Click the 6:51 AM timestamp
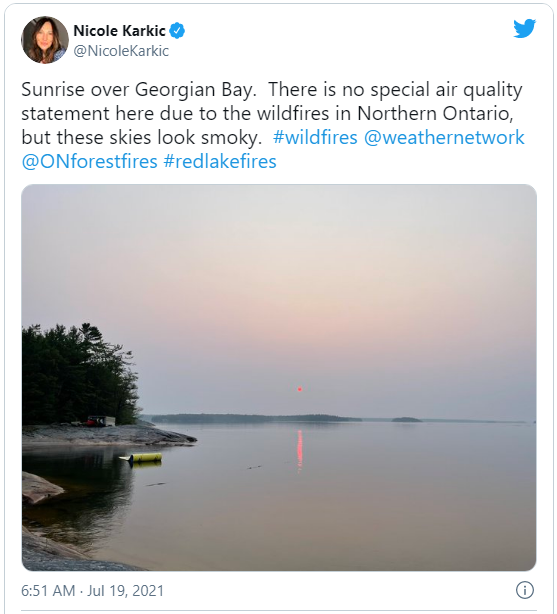The width and height of the screenshot is (557, 614). pos(48,591)
